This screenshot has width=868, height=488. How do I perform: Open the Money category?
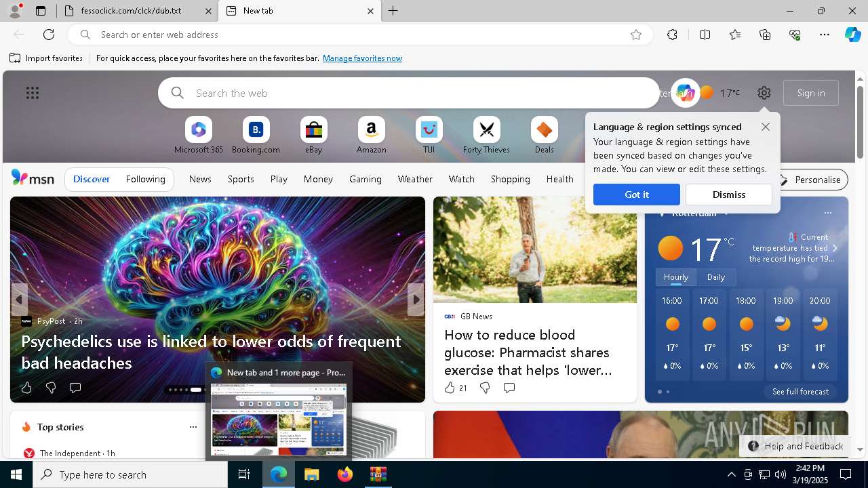(318, 179)
